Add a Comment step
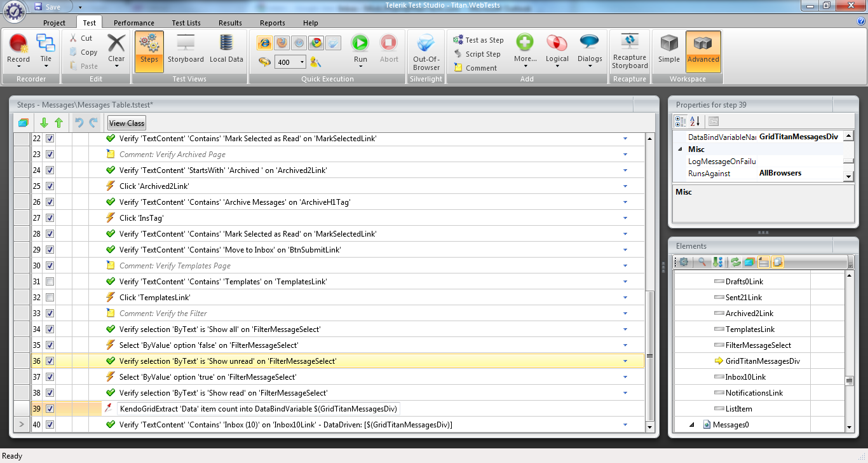 tap(475, 68)
